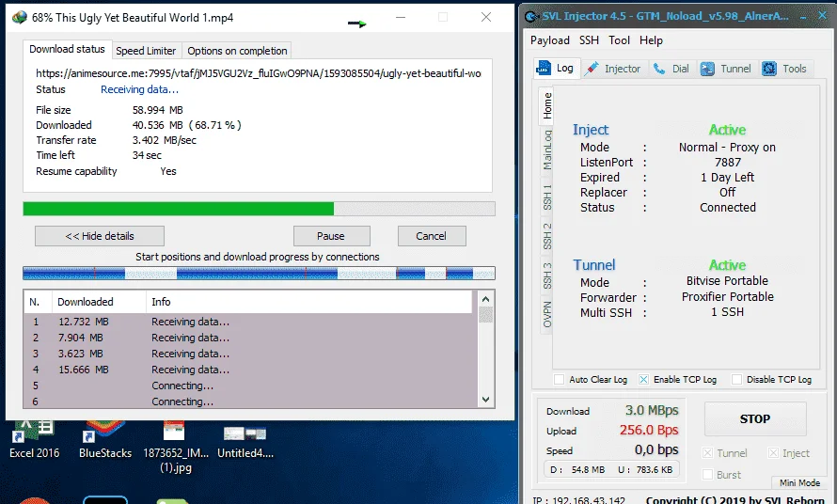Select connection row 2 with 7.904 MB

(251, 338)
